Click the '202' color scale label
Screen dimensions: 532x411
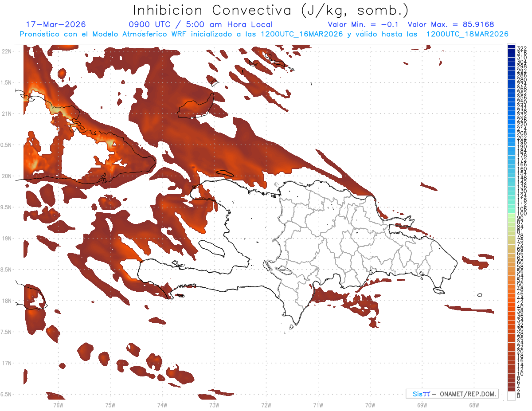[522, 137]
